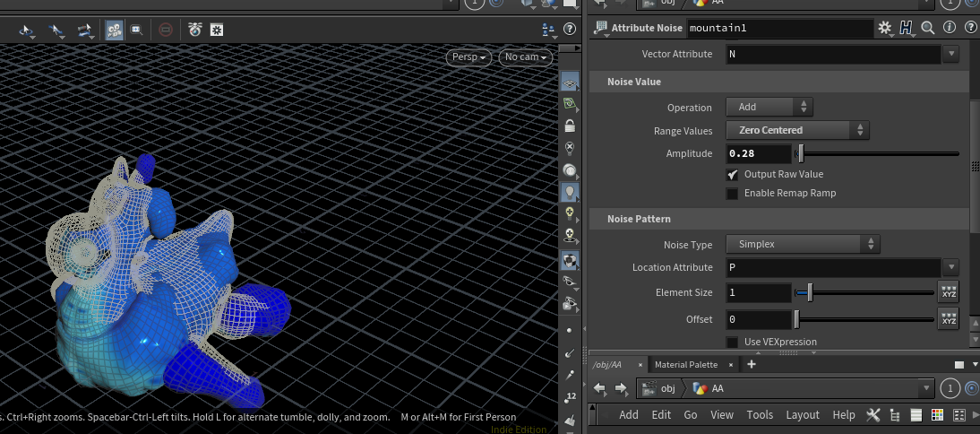This screenshot has height=434, width=980.
Task: Click the Element Size XYZ per-component button
Action: tap(949, 292)
